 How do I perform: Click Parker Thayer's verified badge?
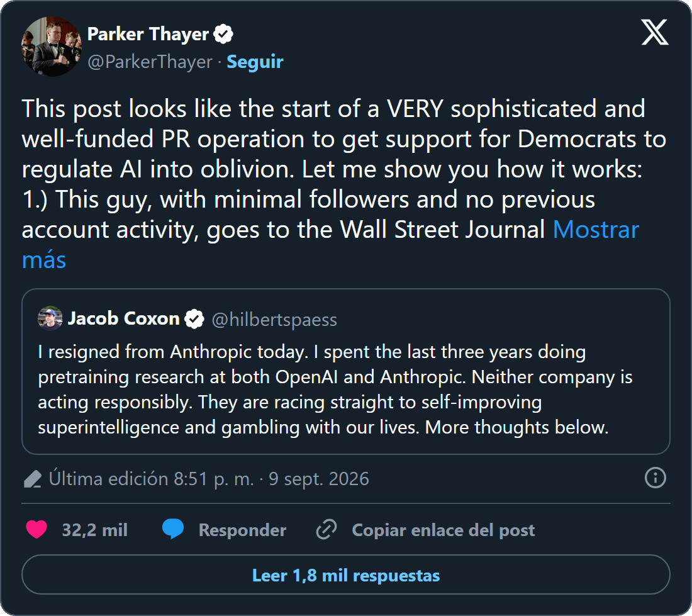coord(223,34)
